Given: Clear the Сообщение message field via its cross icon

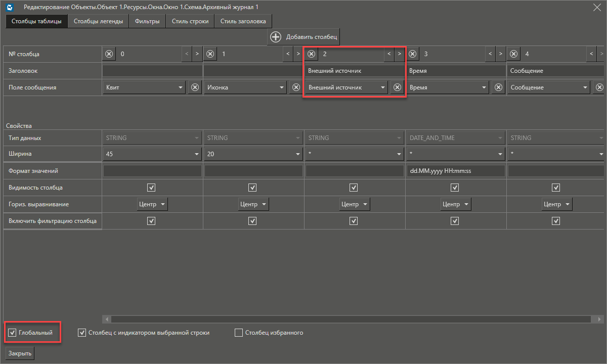Looking at the screenshot, I should point(599,87).
